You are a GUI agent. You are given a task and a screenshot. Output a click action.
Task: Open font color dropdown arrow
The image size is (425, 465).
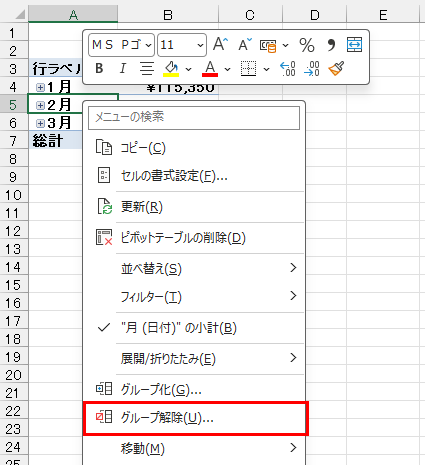[x=228, y=69]
